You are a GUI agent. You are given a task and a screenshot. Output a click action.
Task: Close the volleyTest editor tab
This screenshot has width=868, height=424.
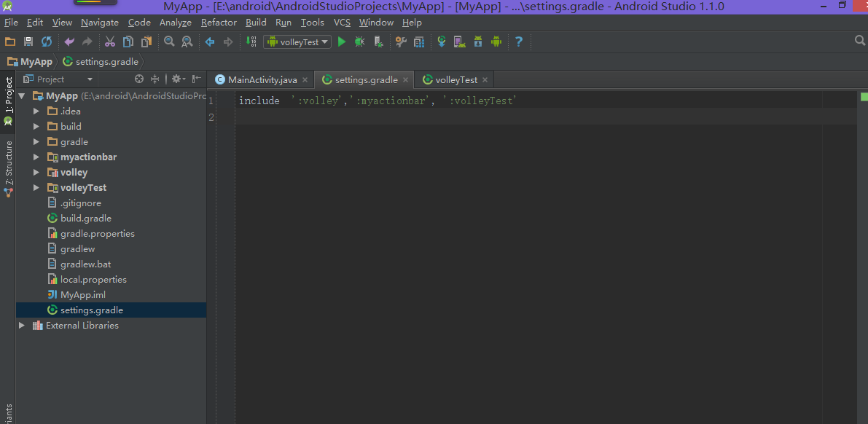[485, 79]
